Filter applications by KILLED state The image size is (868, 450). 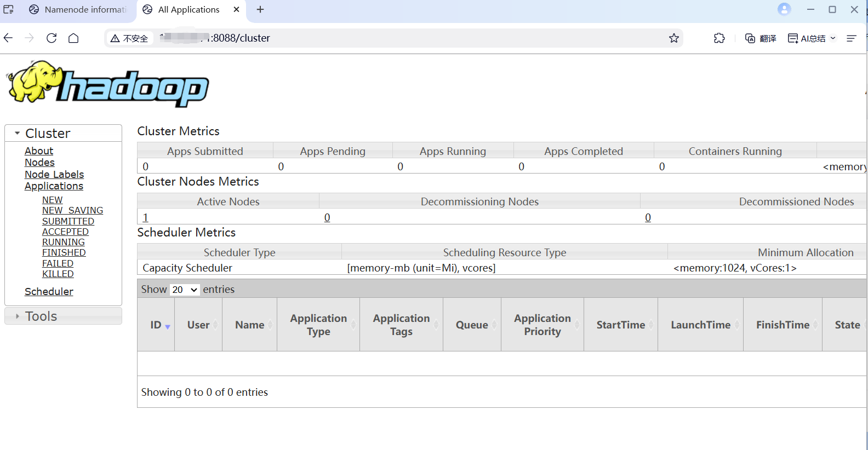pyautogui.click(x=58, y=274)
